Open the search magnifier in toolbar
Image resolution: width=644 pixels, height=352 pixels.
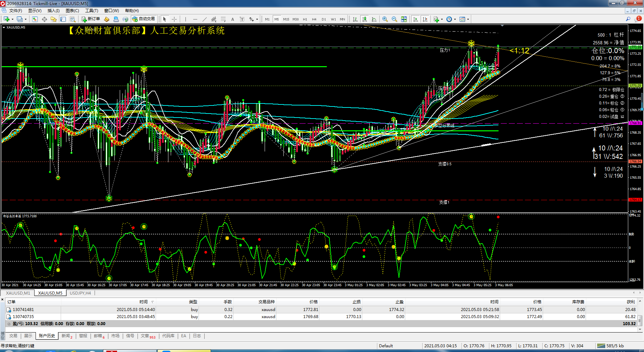pos(628,19)
